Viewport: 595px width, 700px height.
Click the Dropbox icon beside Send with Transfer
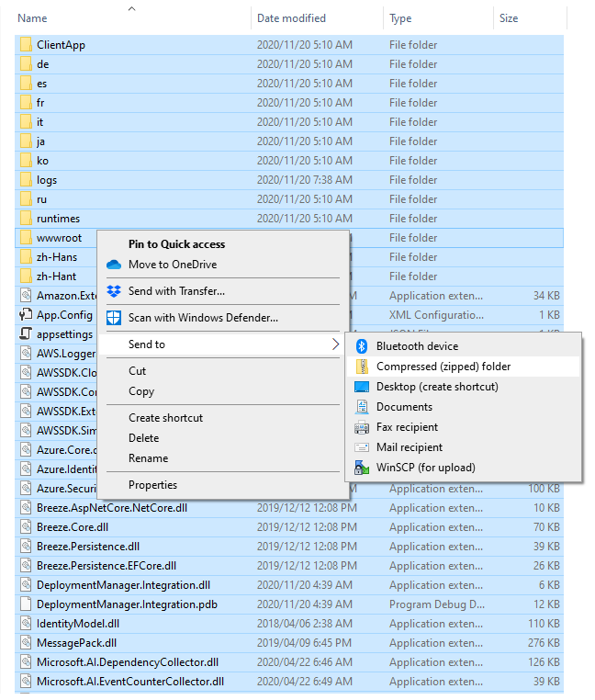(x=114, y=291)
